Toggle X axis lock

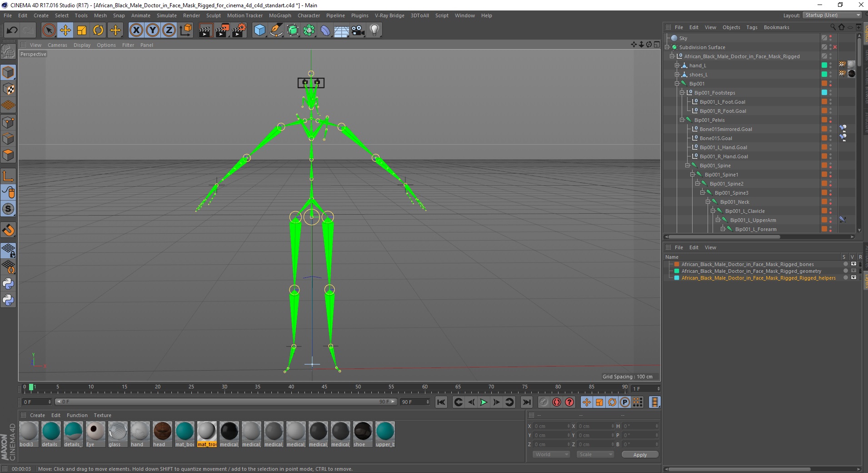coord(136,30)
